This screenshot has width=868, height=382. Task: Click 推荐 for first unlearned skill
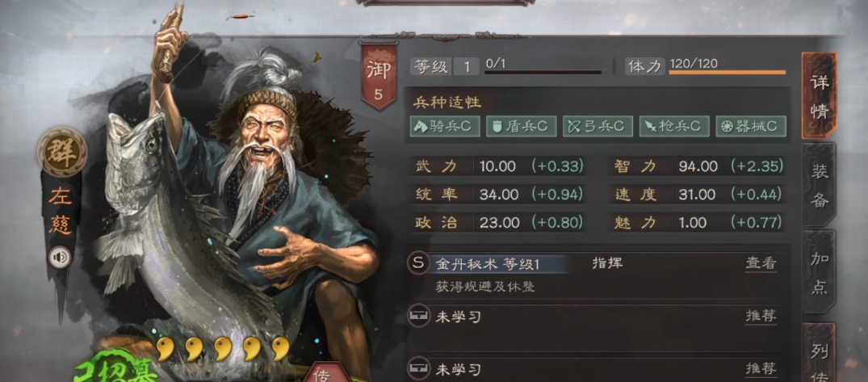[x=761, y=317]
